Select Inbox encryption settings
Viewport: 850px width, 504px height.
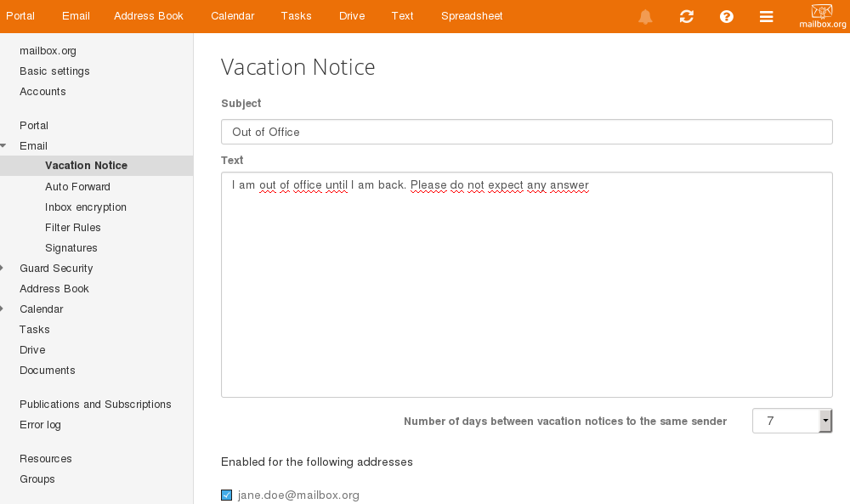click(x=86, y=207)
